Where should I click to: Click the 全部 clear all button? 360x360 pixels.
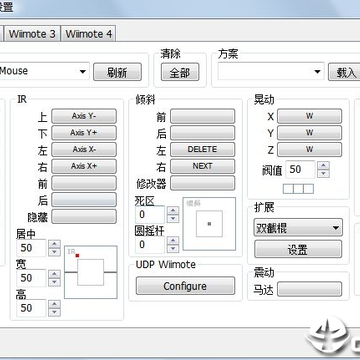click(180, 72)
